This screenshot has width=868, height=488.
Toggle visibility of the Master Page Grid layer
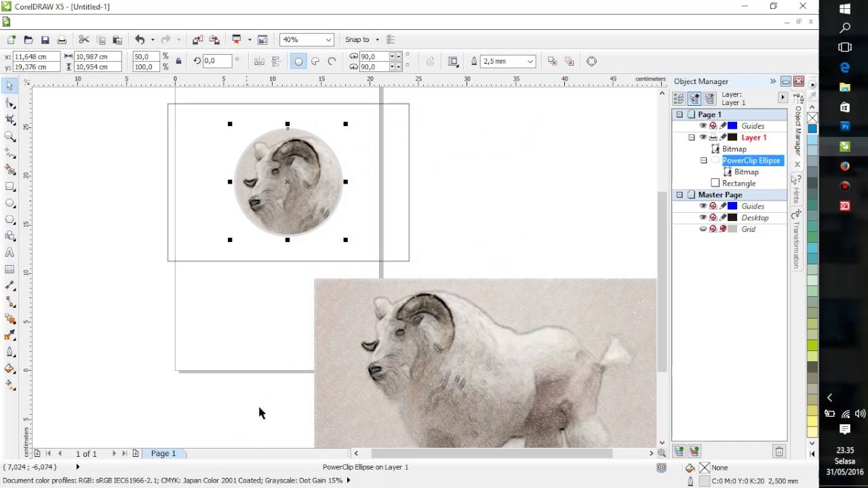(703, 229)
